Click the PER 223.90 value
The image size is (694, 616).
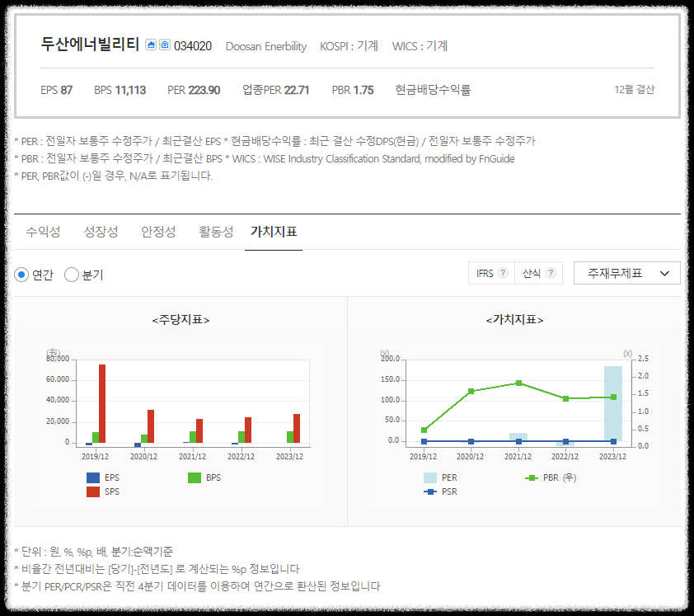click(x=194, y=91)
